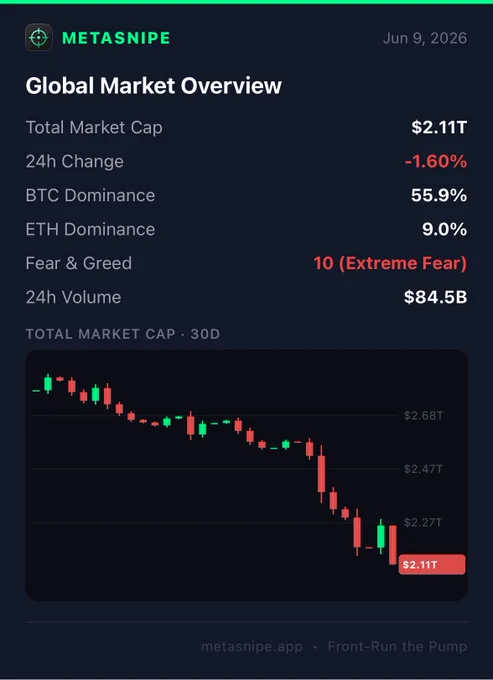This screenshot has width=493, height=680.
Task: Click the $2.47T chart axis label
Action: click(423, 469)
